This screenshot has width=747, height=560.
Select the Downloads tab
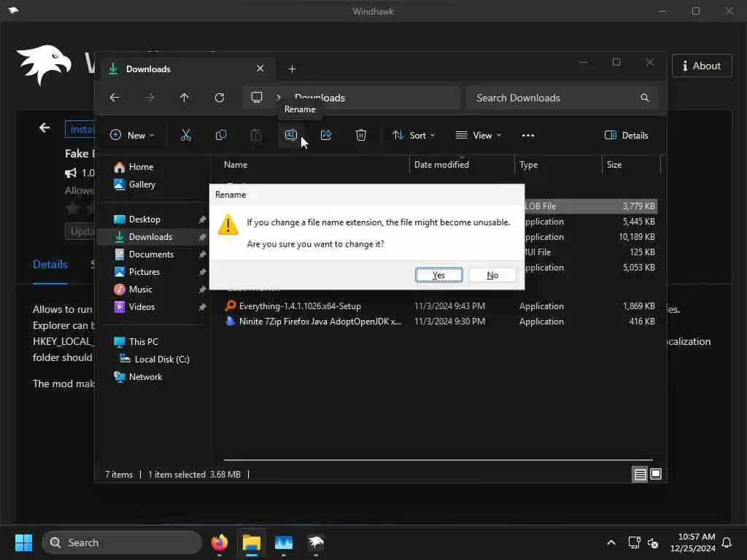point(186,69)
